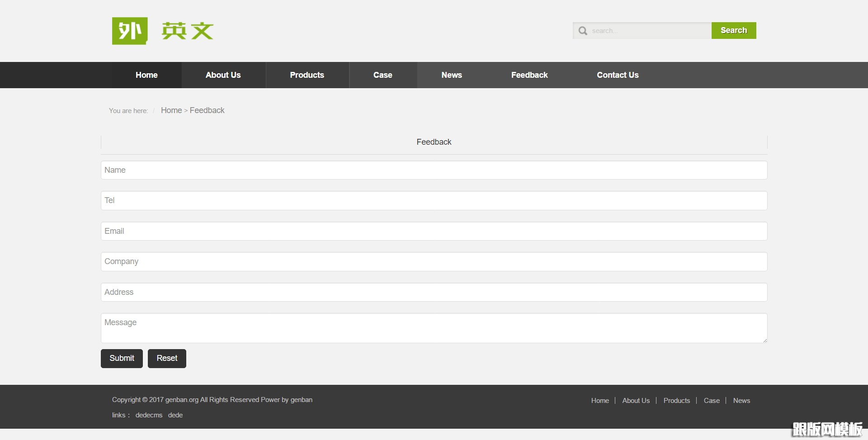
Task: Open Contact Us page from navigation
Action: [x=617, y=75]
